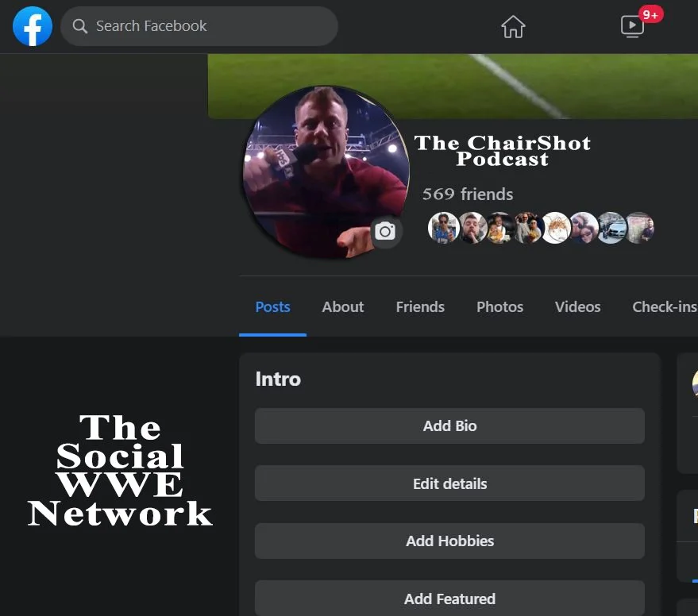The height and width of the screenshot is (616, 698).
Task: Open the cartoon drawing friend avatar
Action: tap(556, 228)
